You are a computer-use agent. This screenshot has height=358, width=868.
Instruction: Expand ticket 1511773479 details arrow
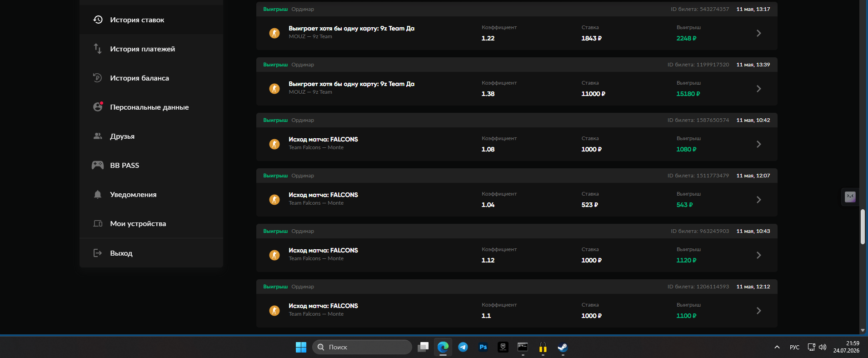tap(758, 200)
